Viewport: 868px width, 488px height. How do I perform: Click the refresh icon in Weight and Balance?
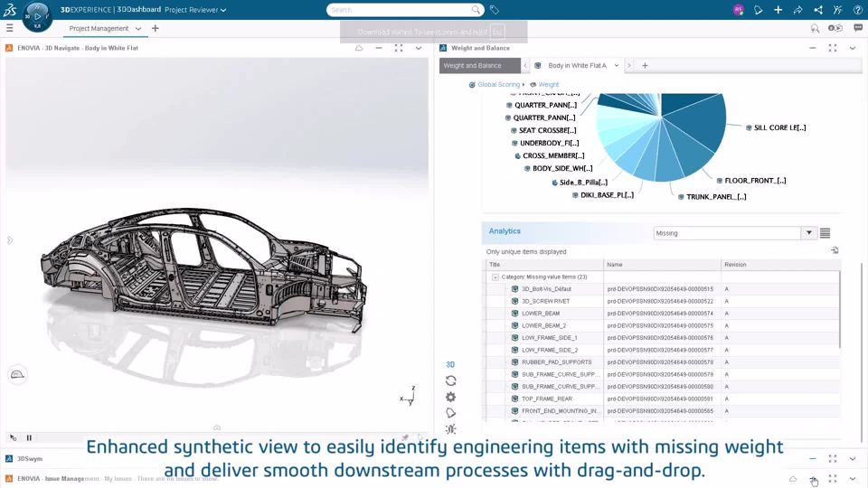(x=450, y=380)
